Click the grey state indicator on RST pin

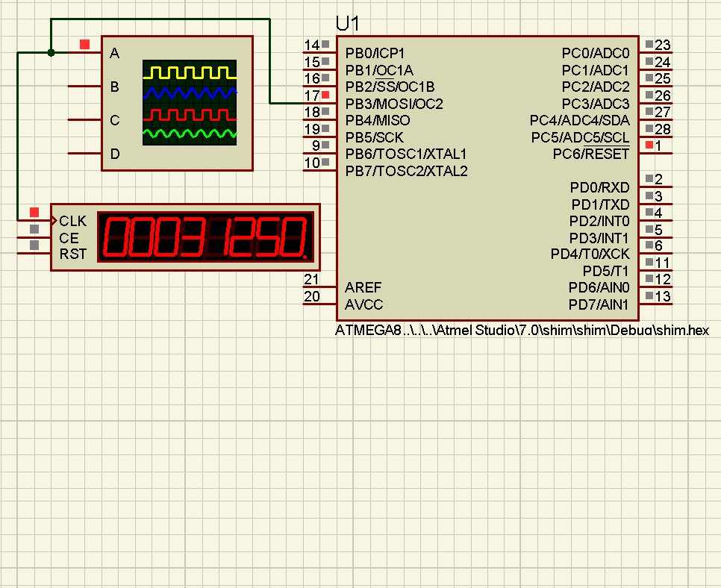[34, 245]
